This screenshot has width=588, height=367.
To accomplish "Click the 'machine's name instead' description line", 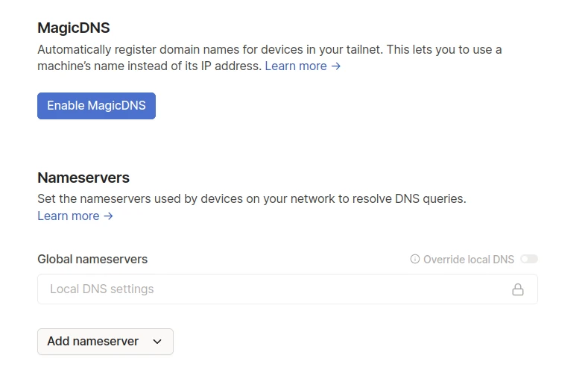I will 149,66.
